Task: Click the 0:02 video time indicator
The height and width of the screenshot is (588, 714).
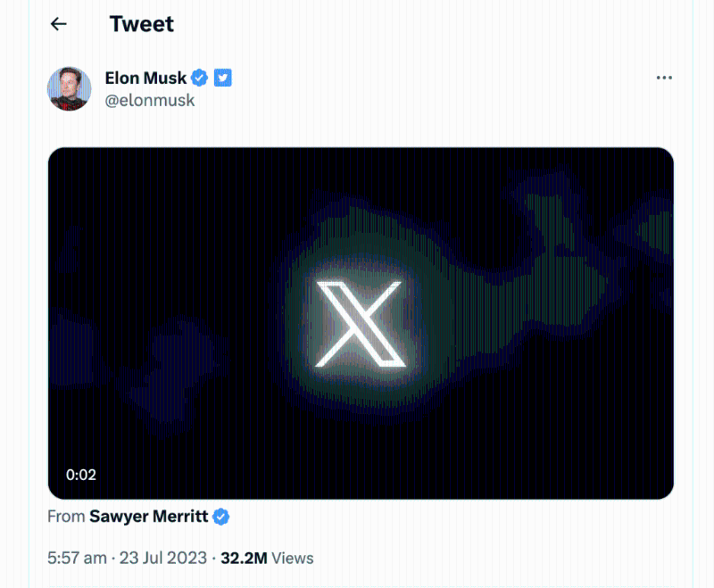Action: pos(81,475)
